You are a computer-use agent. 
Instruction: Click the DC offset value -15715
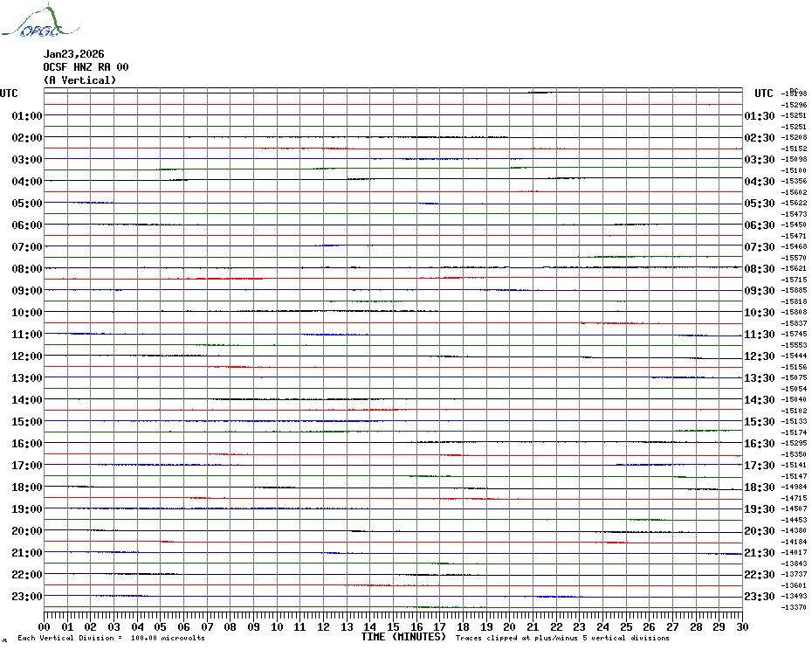coord(794,280)
